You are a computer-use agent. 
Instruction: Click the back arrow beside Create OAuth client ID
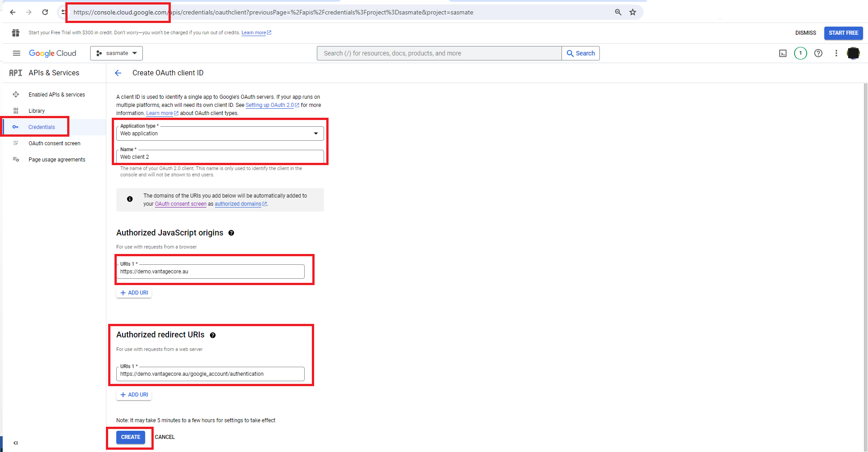point(118,73)
